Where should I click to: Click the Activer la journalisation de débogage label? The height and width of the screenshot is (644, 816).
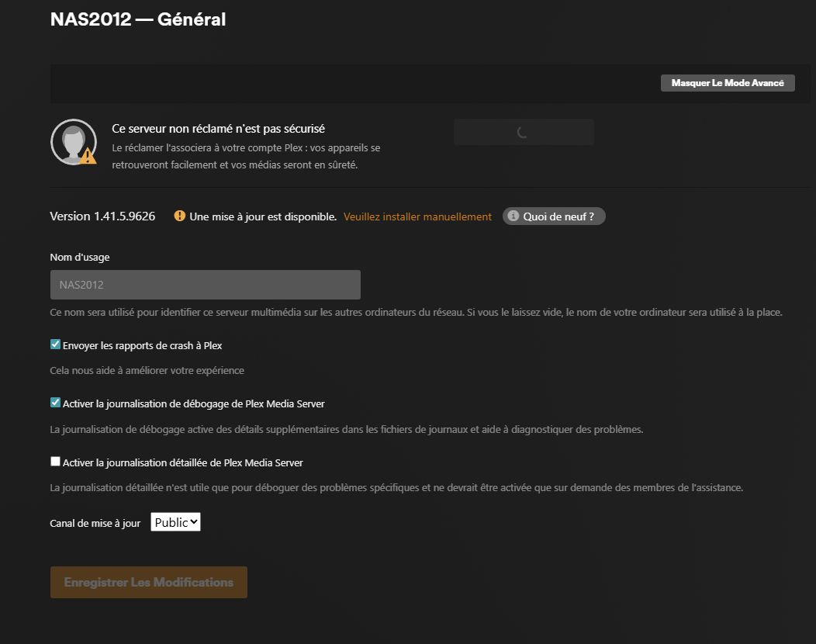(x=194, y=404)
